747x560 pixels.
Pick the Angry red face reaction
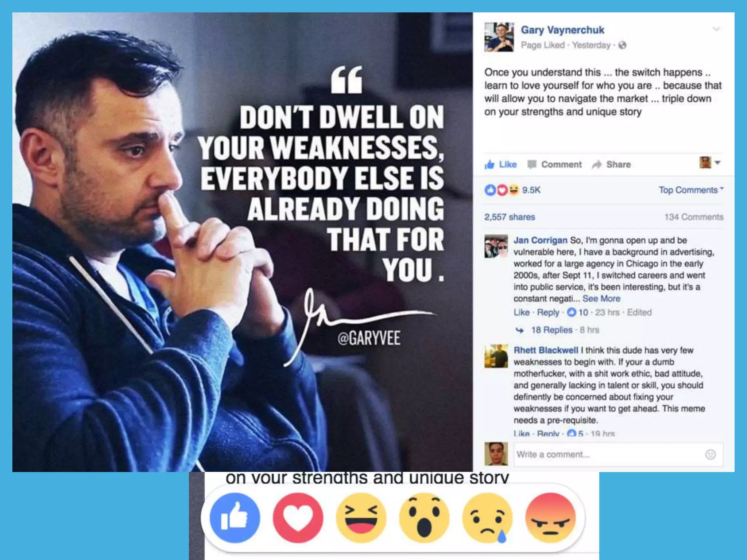click(x=550, y=518)
